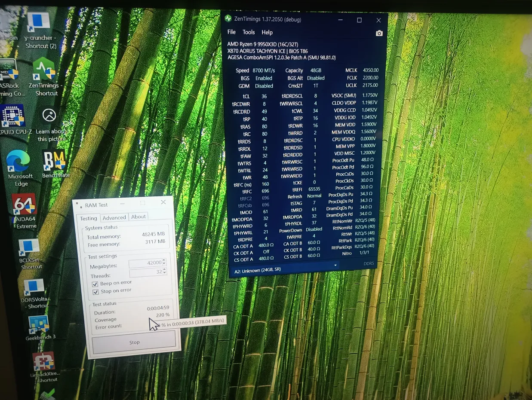Click the MCLK 4350.00 value
This screenshot has width=532, height=400.
[370, 70]
